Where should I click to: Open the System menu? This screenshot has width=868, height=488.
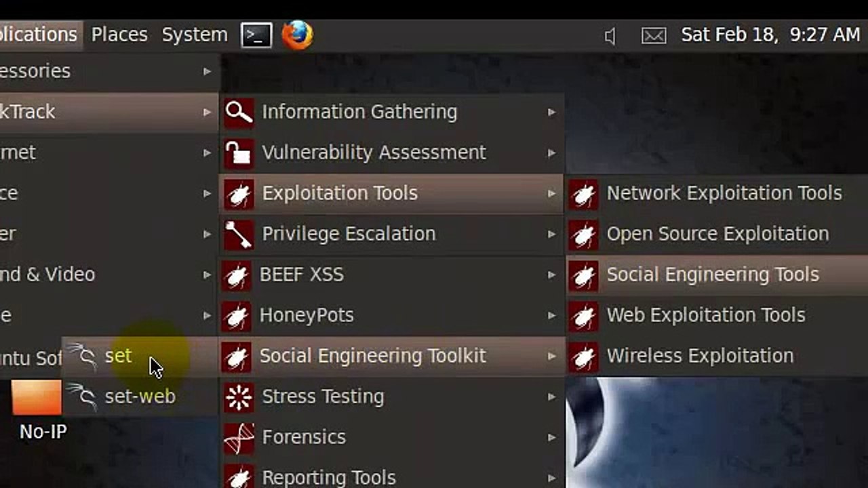[x=195, y=35]
